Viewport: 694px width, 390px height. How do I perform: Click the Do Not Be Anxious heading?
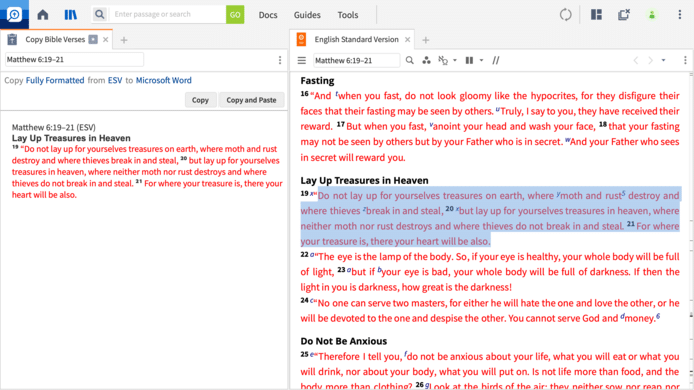pos(343,341)
